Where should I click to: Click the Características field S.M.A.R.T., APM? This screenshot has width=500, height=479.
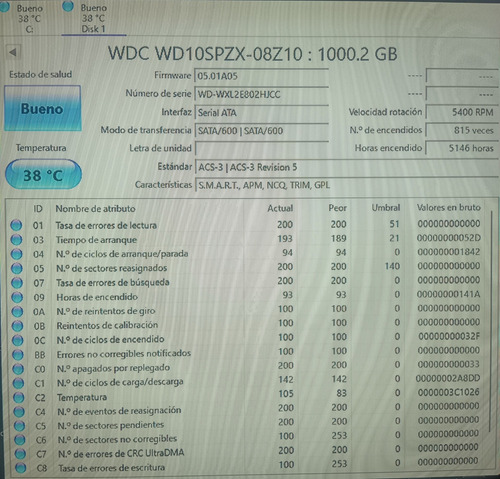(347, 185)
